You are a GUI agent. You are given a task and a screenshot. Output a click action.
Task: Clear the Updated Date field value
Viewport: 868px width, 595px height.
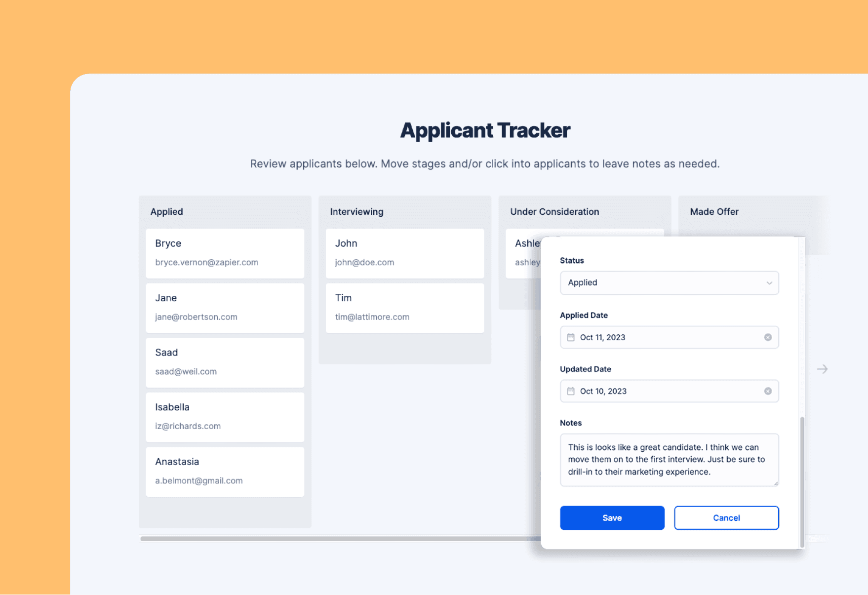(768, 391)
